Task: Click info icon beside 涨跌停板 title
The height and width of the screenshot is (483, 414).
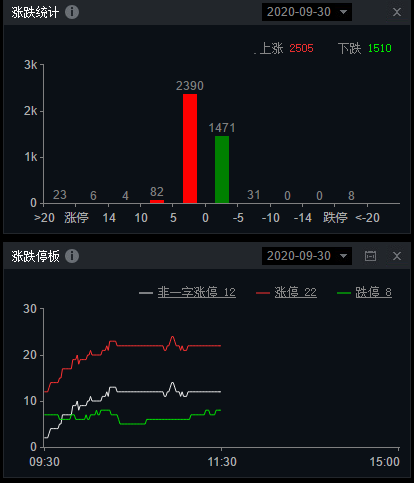Action: pos(72,256)
